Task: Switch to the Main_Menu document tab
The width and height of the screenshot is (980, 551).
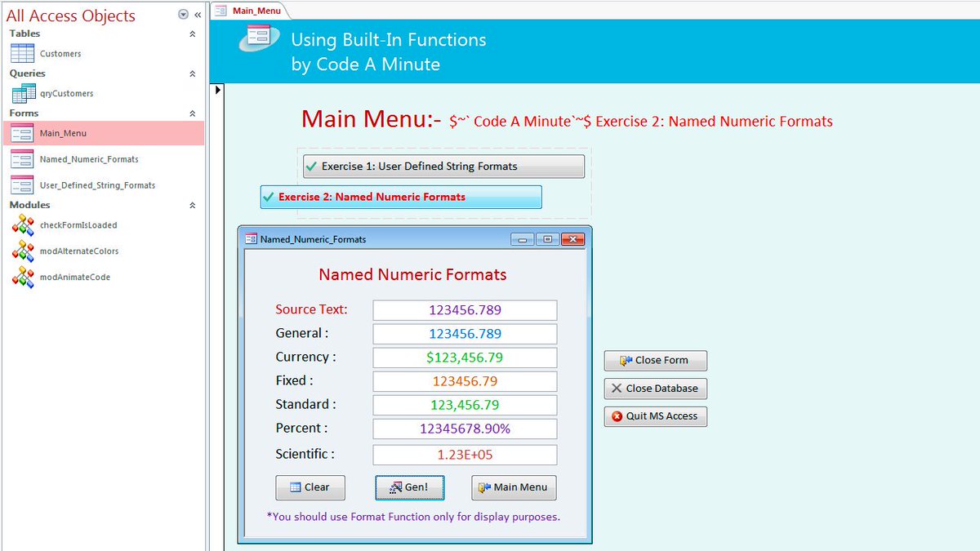Action: [249, 11]
